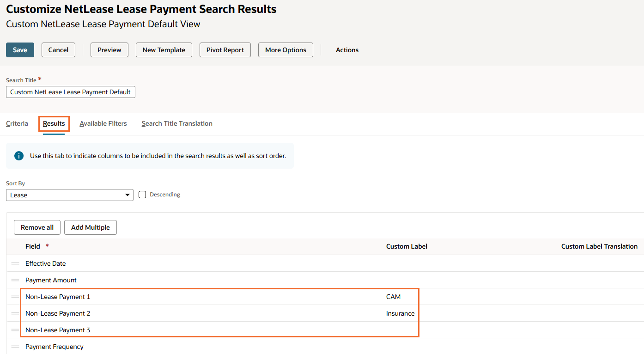Open the Pivot Report button
This screenshot has width=644, height=354.
click(x=225, y=50)
